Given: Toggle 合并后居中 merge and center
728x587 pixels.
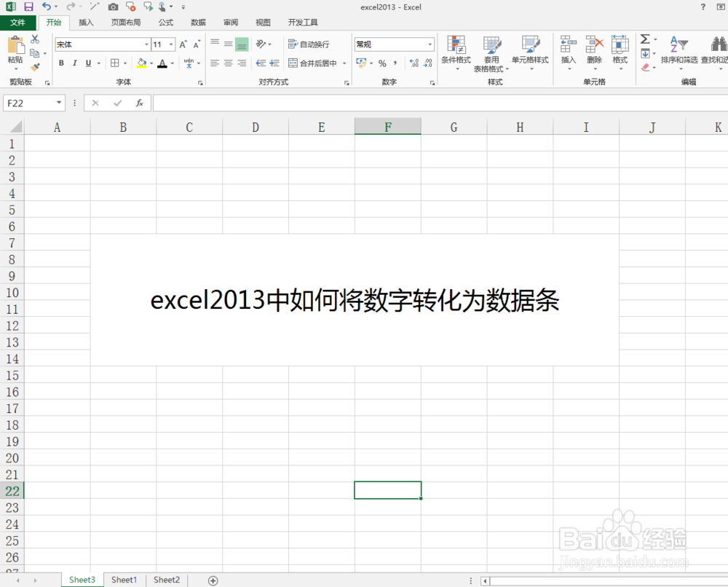Looking at the screenshot, I should tap(313, 63).
